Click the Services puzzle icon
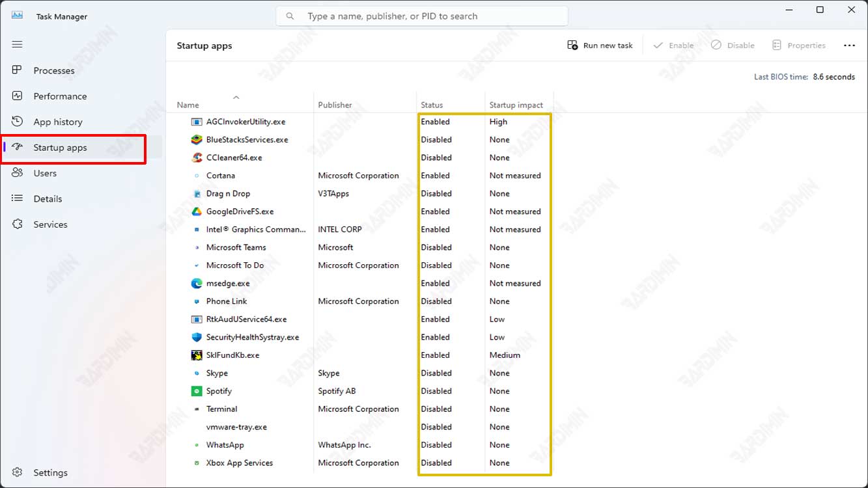This screenshot has height=488, width=868. click(18, 224)
